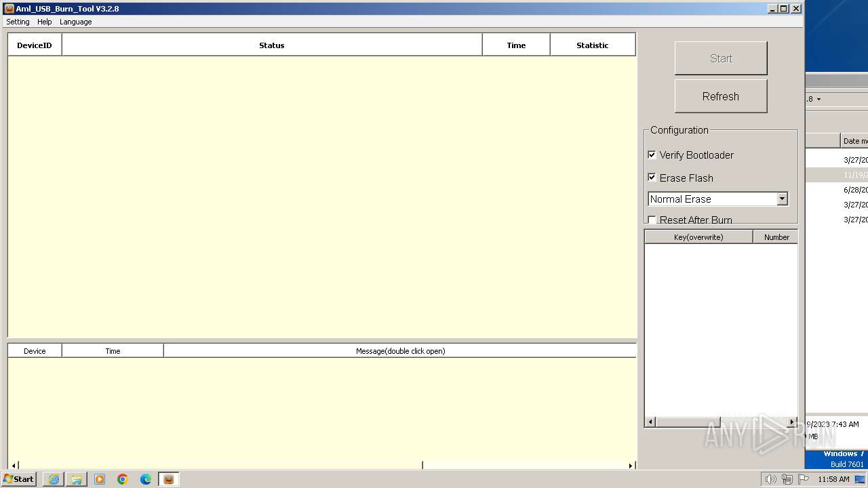The image size is (868, 488).
Task: Click Aml_USB_Burn_Tool title bar icon
Action: 9,9
